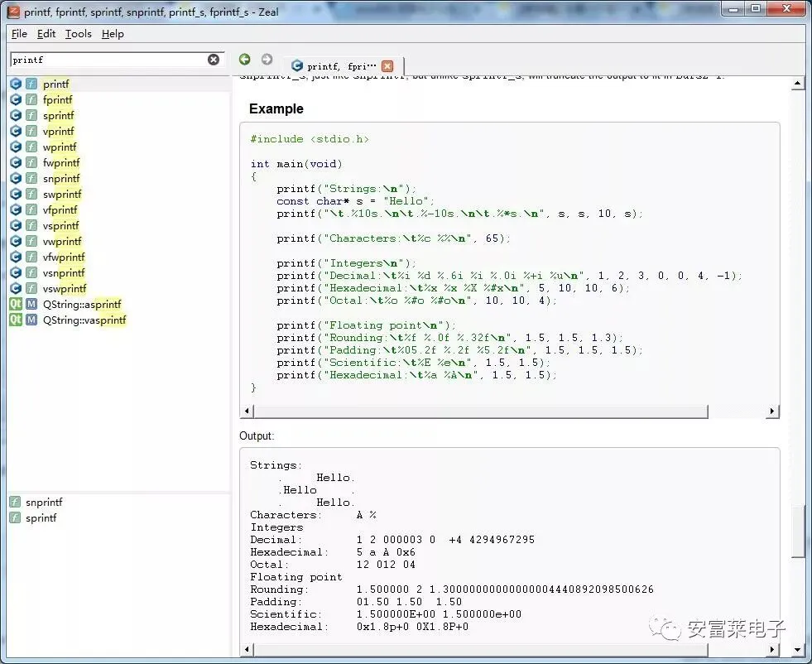Click the function icon beside bottom snprintf
The width and height of the screenshot is (812, 664).
[15, 502]
